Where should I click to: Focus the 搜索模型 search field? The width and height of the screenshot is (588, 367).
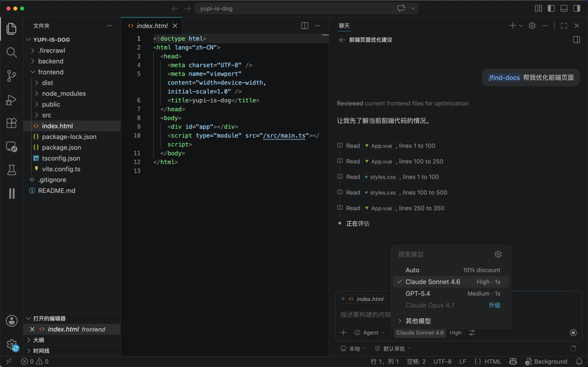[x=444, y=254]
